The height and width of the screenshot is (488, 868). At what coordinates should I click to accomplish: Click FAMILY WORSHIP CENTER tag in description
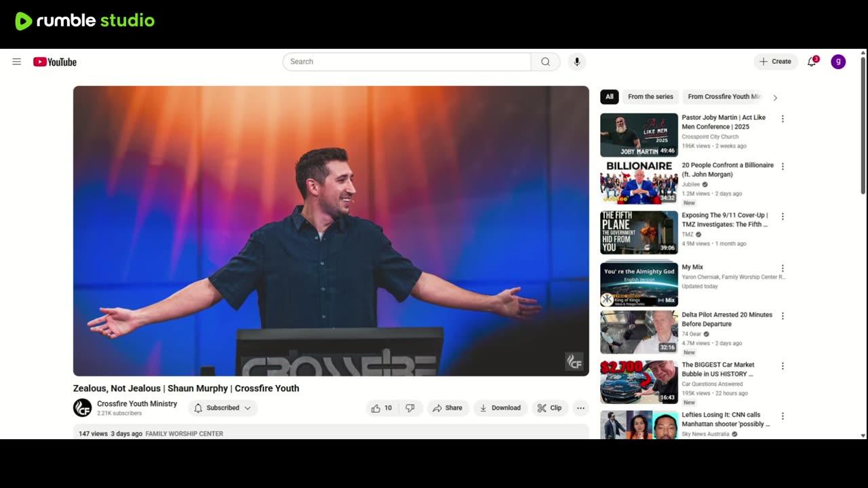(x=184, y=434)
